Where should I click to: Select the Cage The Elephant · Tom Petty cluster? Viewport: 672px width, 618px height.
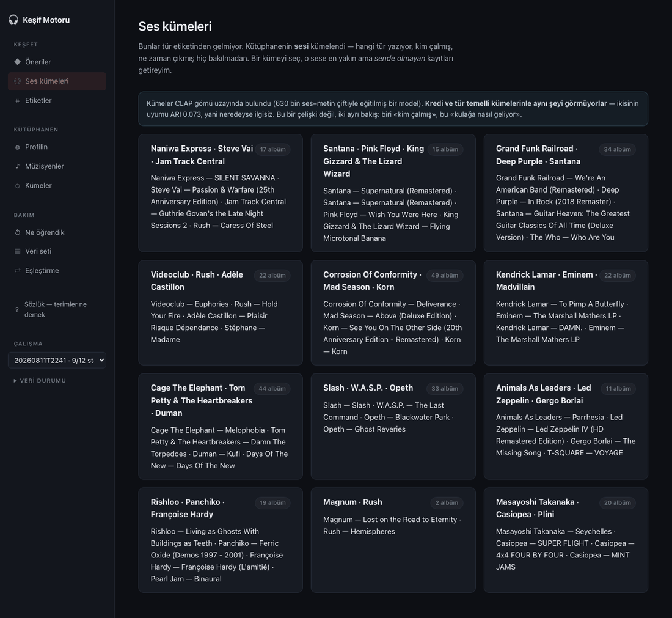click(x=221, y=426)
